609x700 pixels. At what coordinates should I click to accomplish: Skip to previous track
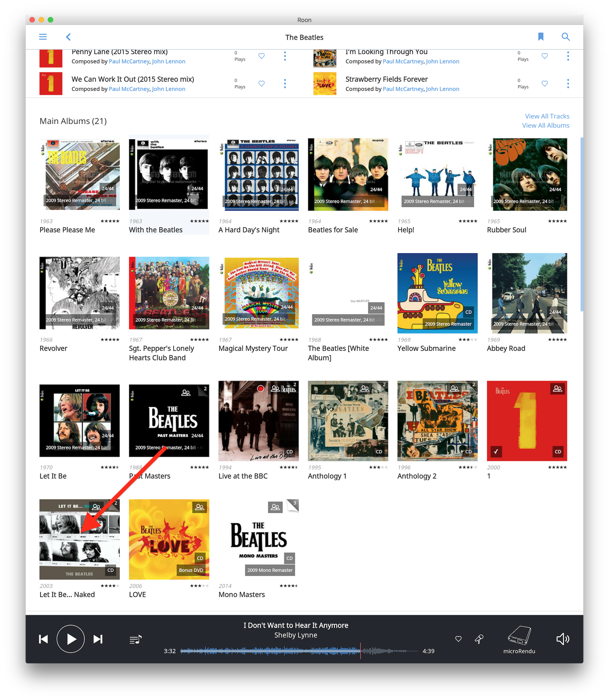pos(44,639)
